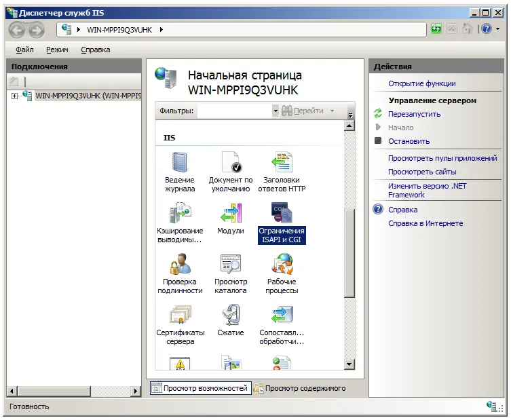Viewport: 511px width, 420px height.
Task: Click the back navigation arrow button
Action: [16, 30]
